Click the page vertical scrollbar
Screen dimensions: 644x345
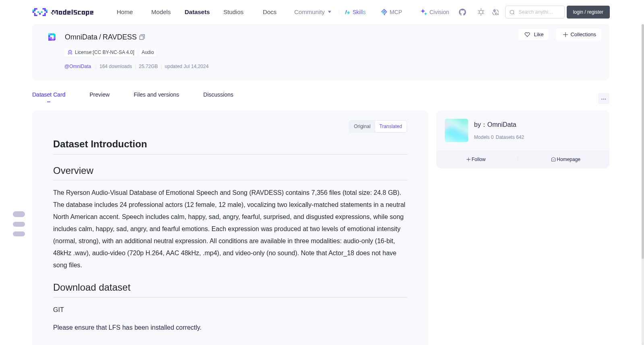point(643,141)
